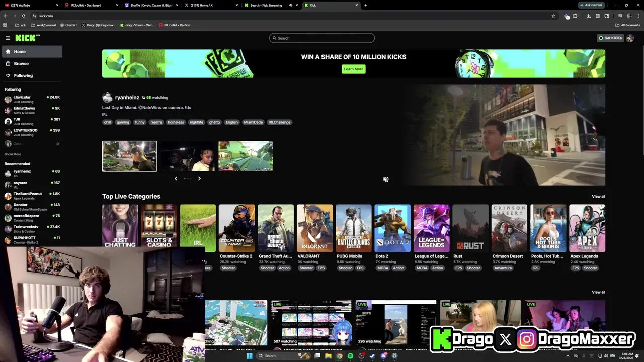Switch to IRLToolkit Dashboard browser tab
This screenshot has height=362, width=644.
(91, 5)
